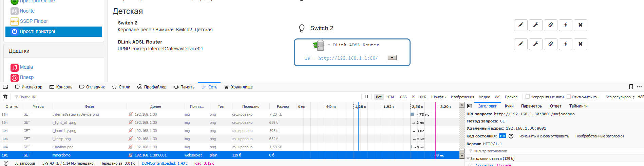Click the wrench icon for Switch 2
This screenshot has height=166, width=644.
point(536,25)
